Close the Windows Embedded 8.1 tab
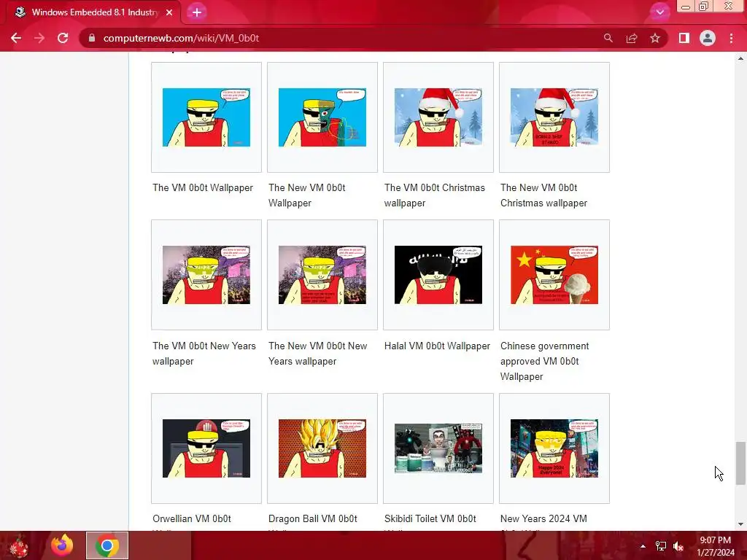Image resolution: width=747 pixels, height=560 pixels. 169,12
